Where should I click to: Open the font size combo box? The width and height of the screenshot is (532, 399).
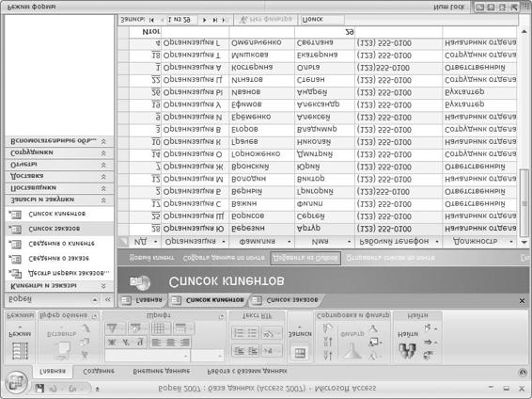coord(208,356)
